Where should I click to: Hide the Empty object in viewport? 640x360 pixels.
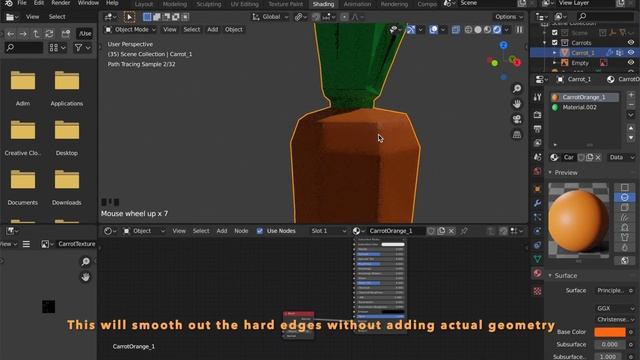[631, 63]
